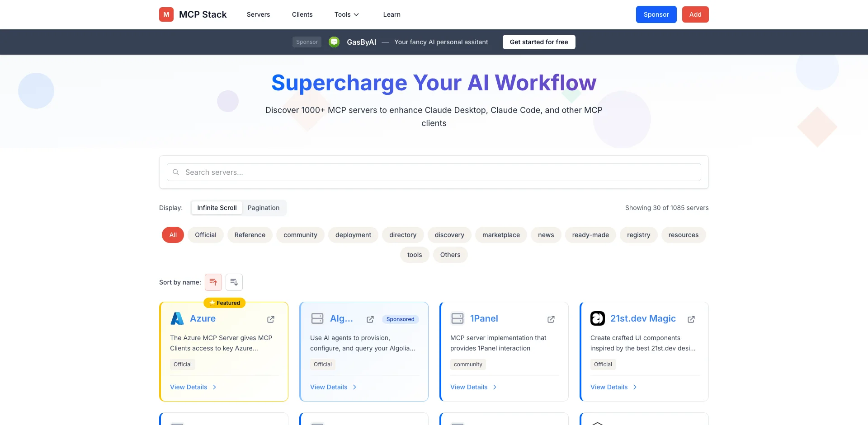Expand Azure card via View Details
This screenshot has width=868, height=425.
pyautogui.click(x=193, y=387)
